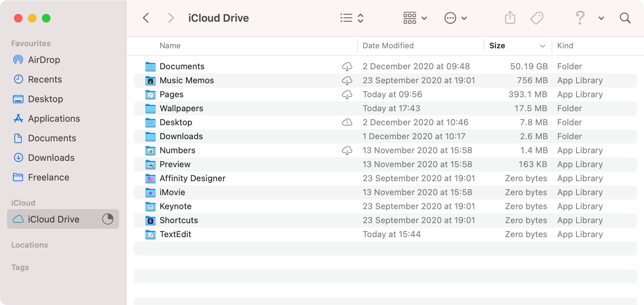Select the Documents folder row icon
Image resolution: width=644 pixels, height=305 pixels.
(150, 66)
